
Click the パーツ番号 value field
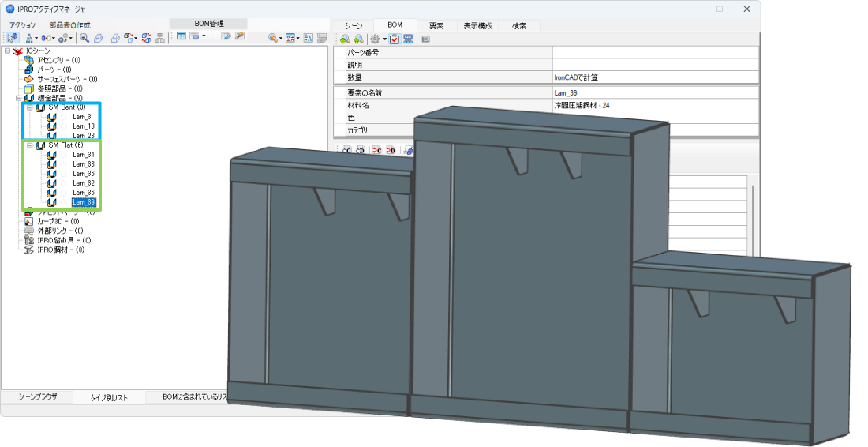click(656, 52)
